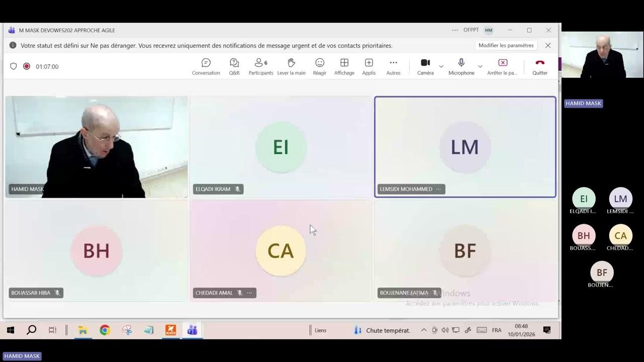Viewport: 644px width, 362px height.
Task: Open the Chute températ. weather widget
Action: click(382, 330)
